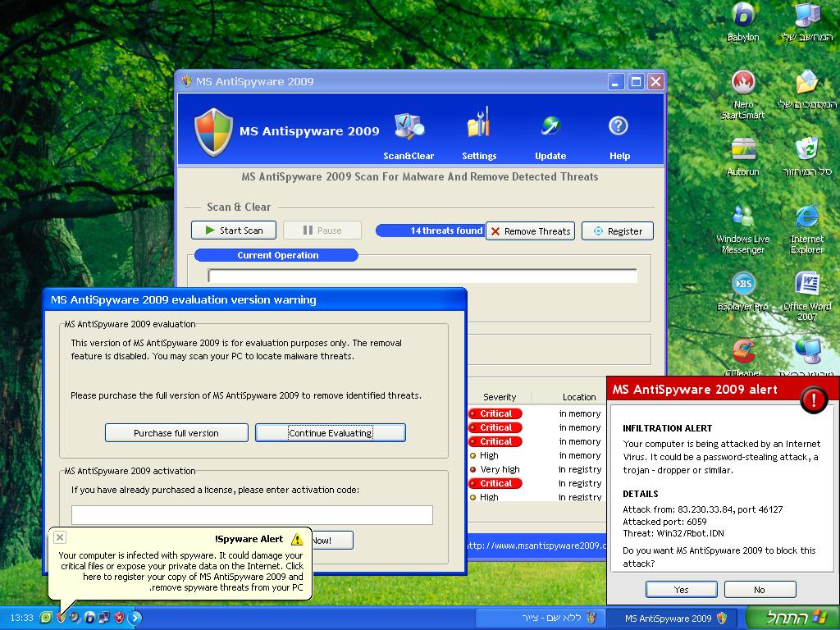Viewport: 840px width, 630px height.
Task: Click the disabled Pause button
Action: (x=322, y=231)
